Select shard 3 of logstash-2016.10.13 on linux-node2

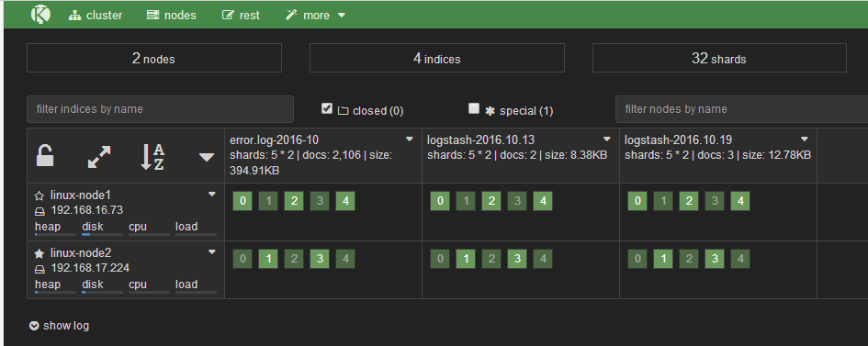[518, 259]
